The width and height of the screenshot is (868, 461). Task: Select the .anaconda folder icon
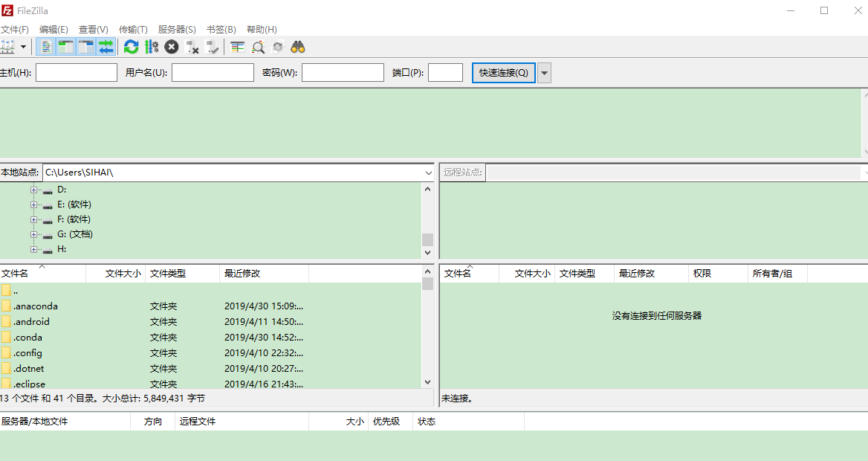tap(6, 306)
